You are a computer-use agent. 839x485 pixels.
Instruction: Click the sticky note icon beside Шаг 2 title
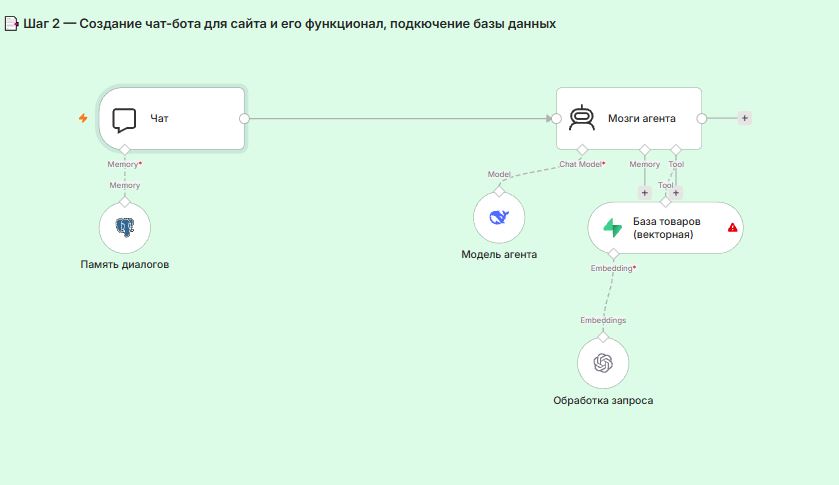[11, 24]
